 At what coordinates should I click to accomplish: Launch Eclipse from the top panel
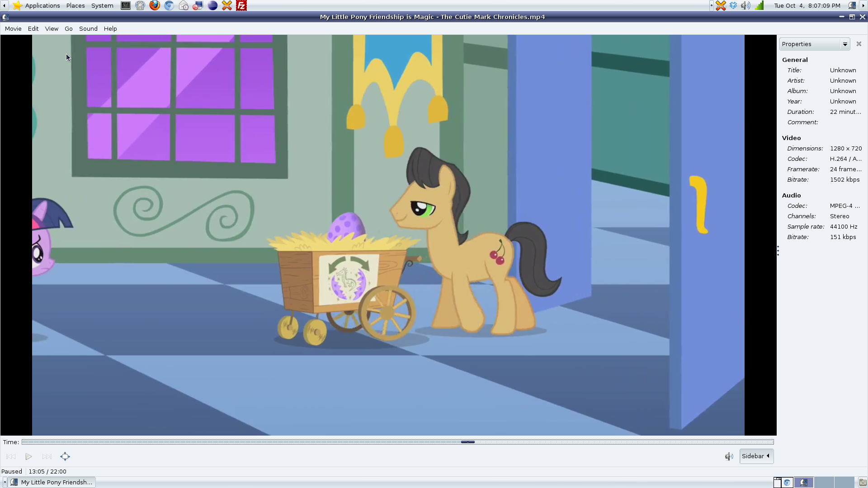212,5
